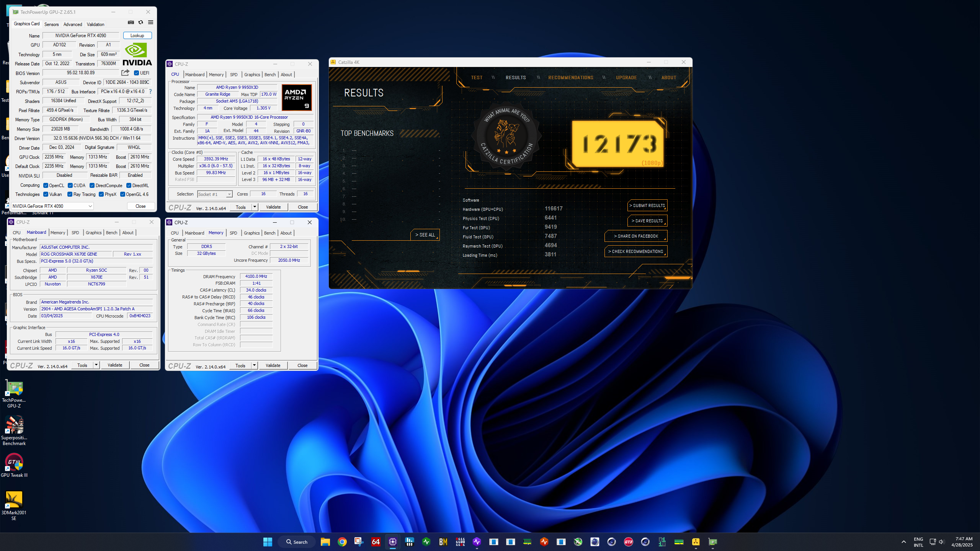Viewport: 980px width, 551px height.
Task: Open Google Chrome from taskbar
Action: [342, 542]
